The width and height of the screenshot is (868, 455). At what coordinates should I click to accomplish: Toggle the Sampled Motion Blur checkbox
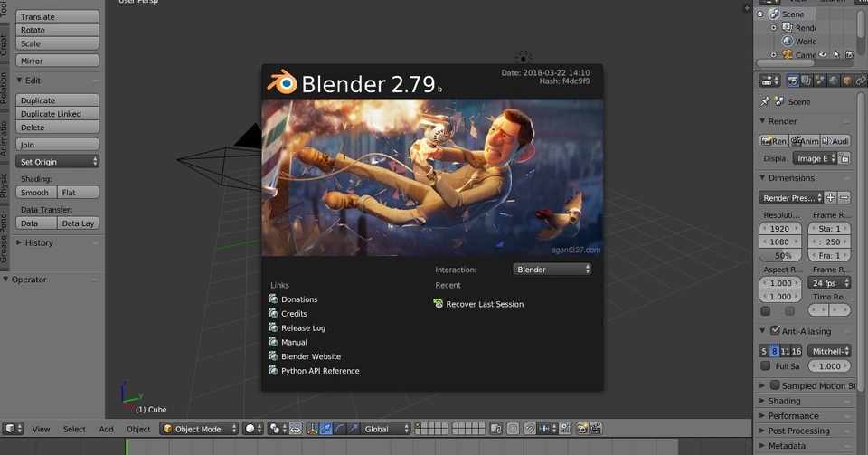[x=775, y=384]
